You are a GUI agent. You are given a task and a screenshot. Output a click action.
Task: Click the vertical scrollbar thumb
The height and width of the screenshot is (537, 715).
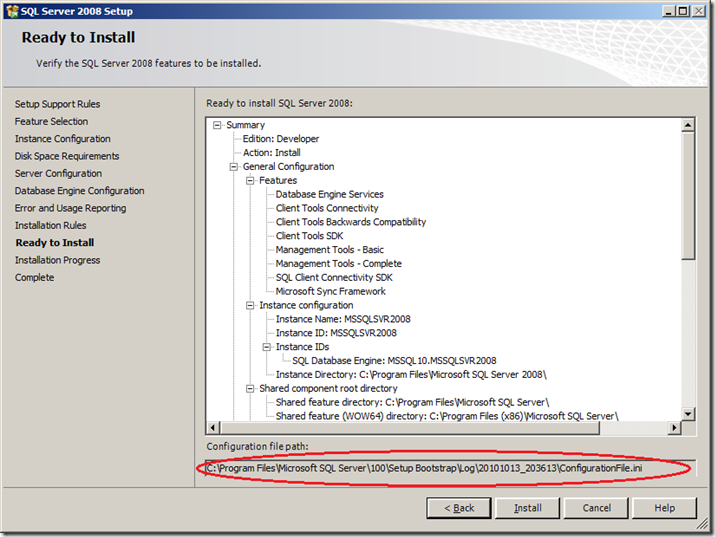coord(688,196)
